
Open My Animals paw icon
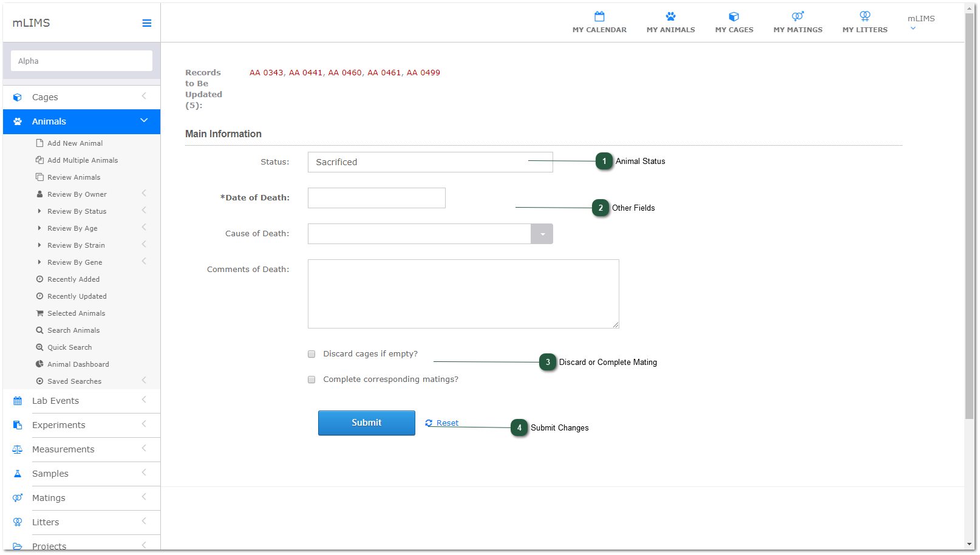670,16
